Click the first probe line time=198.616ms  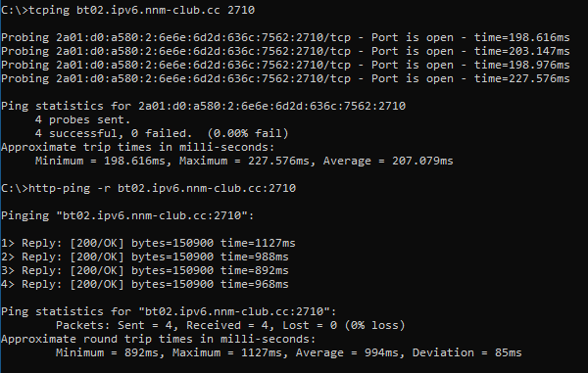point(522,37)
